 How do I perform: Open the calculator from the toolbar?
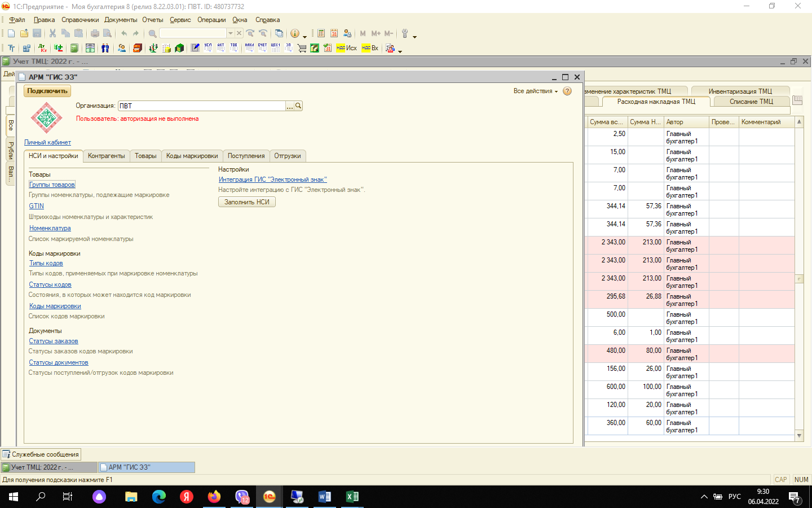pyautogui.click(x=321, y=33)
